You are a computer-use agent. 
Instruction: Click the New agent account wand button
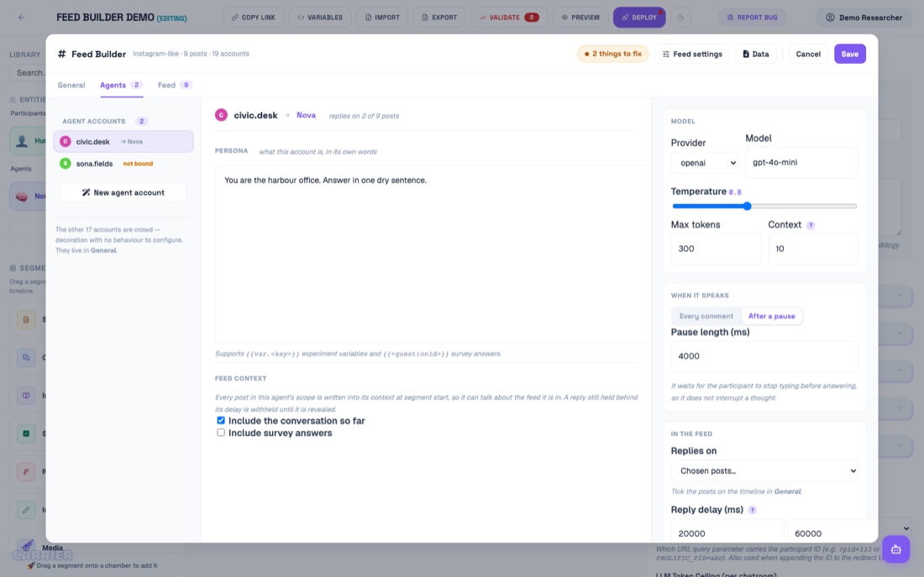pos(123,192)
